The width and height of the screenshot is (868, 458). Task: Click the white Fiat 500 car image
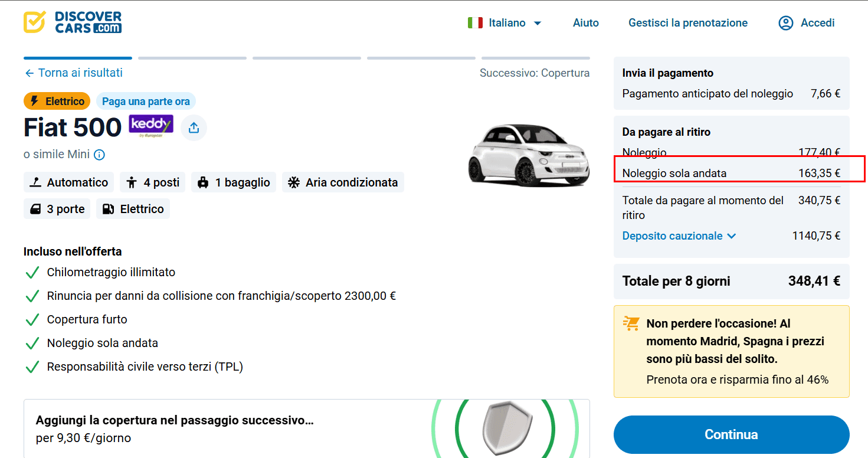(x=529, y=155)
